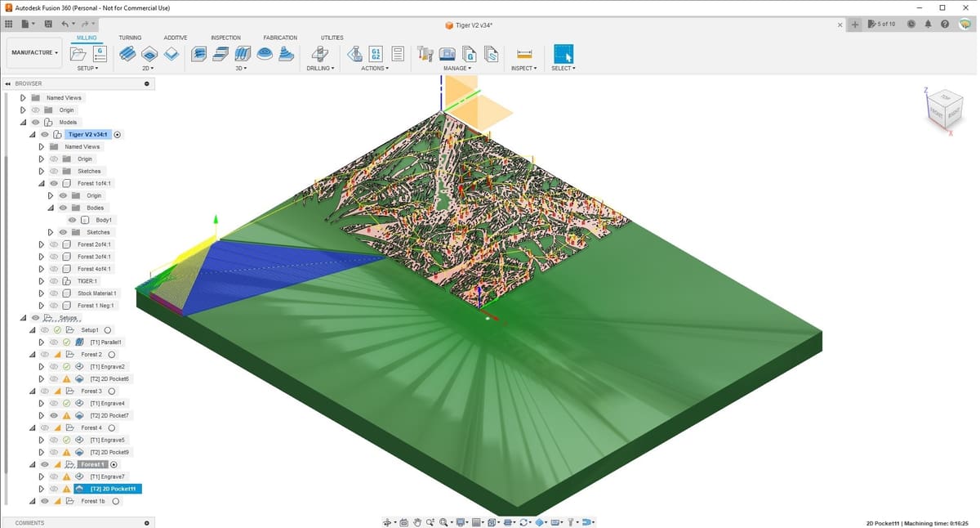Toggle visibility of Tiger V2 v34:1

[x=45, y=135]
